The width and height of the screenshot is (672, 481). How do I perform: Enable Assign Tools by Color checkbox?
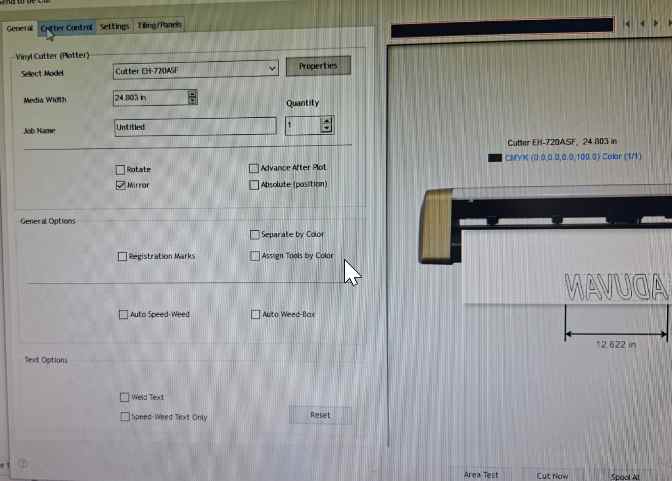pos(255,256)
